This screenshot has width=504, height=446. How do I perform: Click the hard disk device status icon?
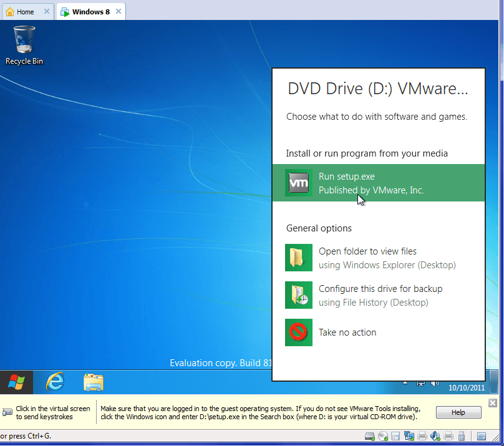click(x=370, y=436)
